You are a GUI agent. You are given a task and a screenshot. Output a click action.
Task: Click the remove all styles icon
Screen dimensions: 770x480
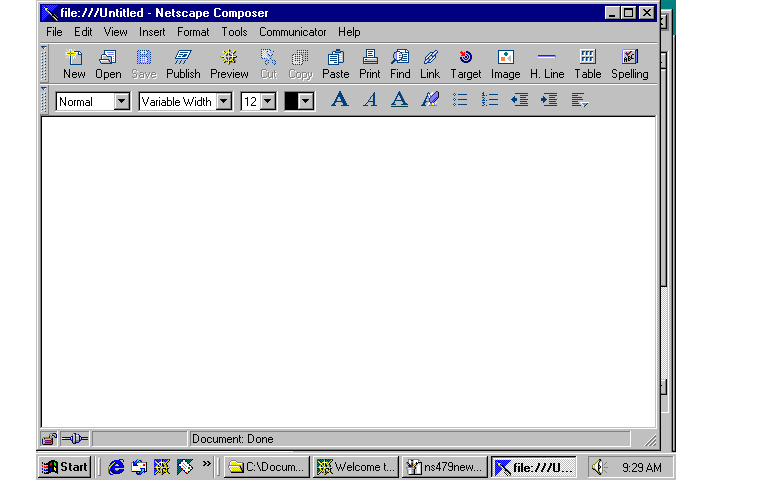[430, 100]
